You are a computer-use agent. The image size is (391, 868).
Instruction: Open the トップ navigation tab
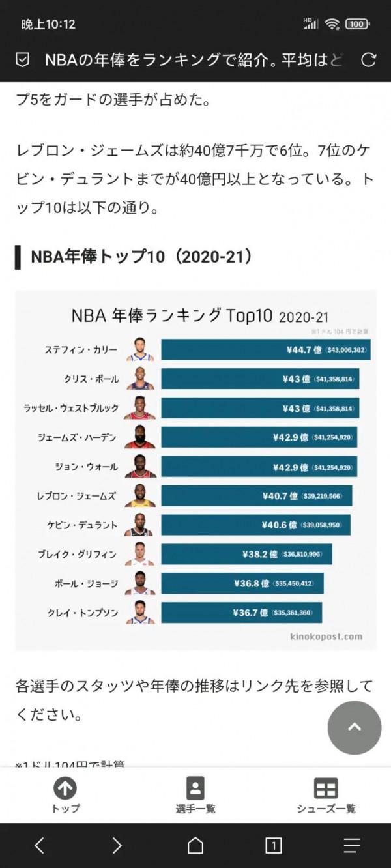click(x=65, y=795)
